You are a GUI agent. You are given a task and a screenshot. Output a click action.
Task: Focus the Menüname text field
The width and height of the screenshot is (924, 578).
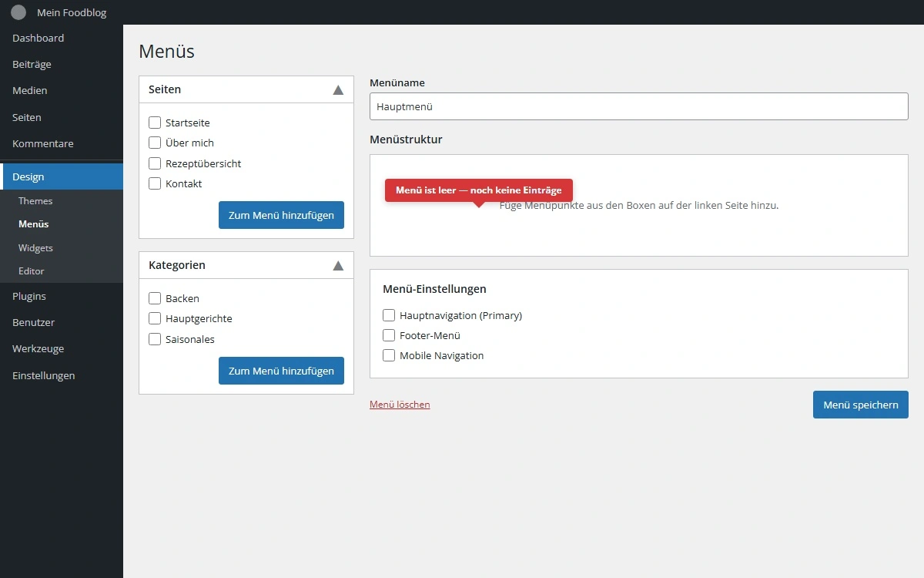tap(638, 107)
